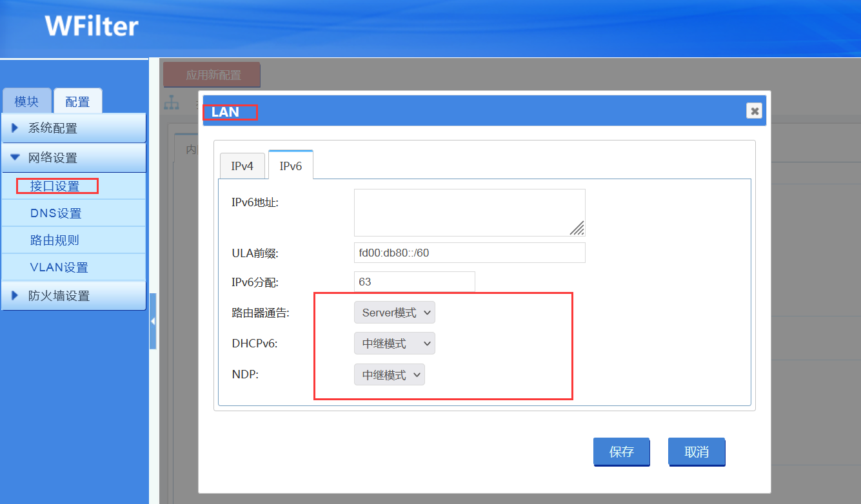Collapse the left sidebar with arrow handle

click(x=153, y=321)
